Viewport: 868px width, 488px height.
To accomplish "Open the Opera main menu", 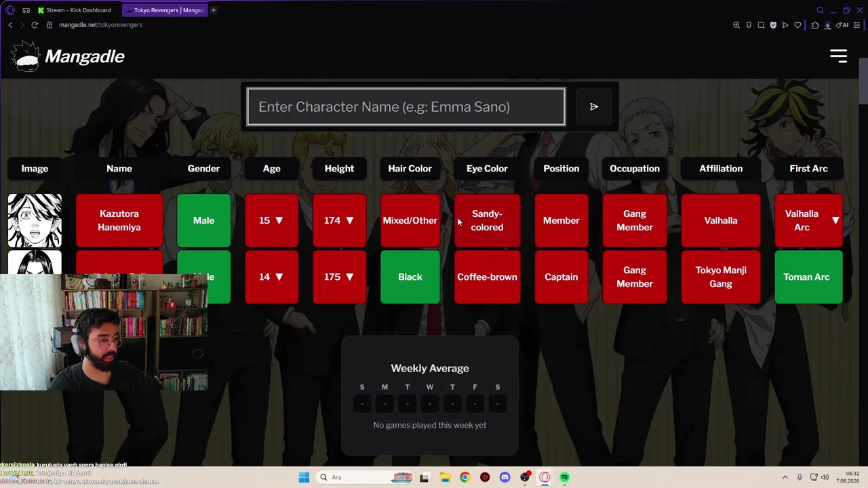I will click(x=9, y=10).
